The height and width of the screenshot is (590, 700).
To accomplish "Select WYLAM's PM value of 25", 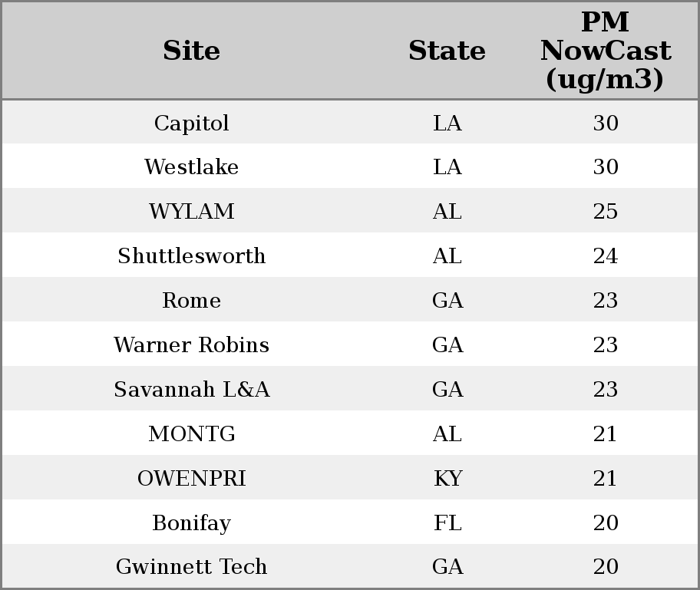I will click(606, 211).
